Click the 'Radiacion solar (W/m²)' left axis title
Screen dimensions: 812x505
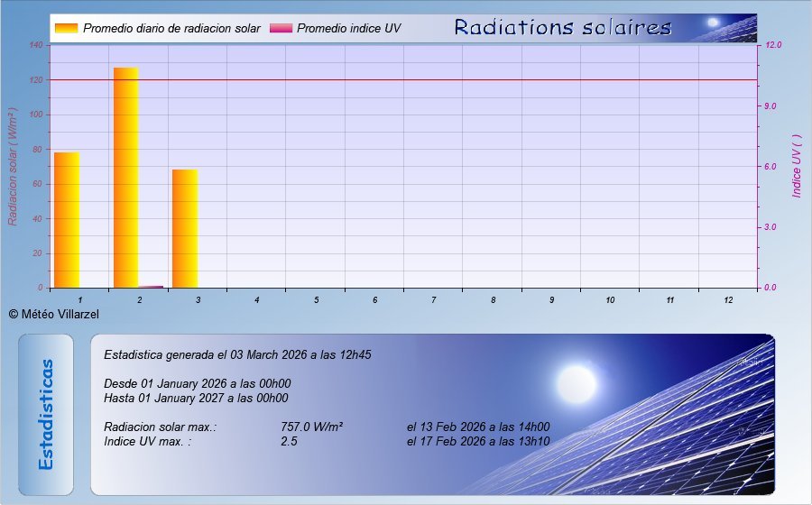point(13,166)
